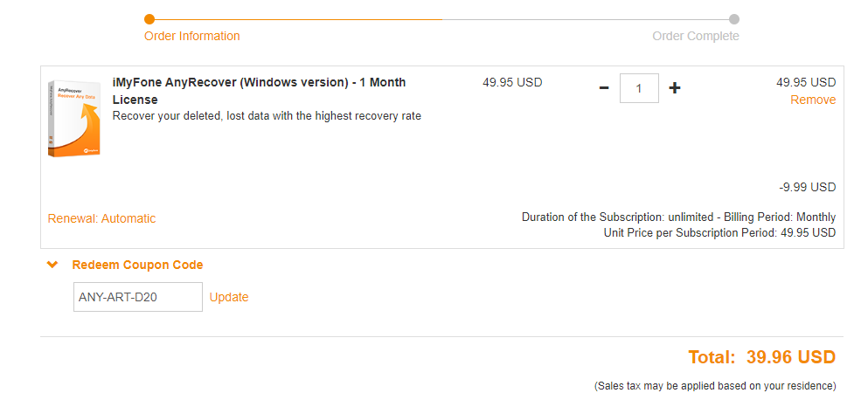Toggle the Redeem Coupon Code heading

[x=137, y=265]
